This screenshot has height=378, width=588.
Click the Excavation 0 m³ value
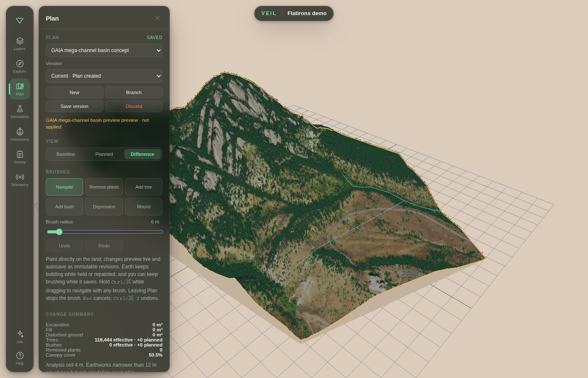[157, 325]
